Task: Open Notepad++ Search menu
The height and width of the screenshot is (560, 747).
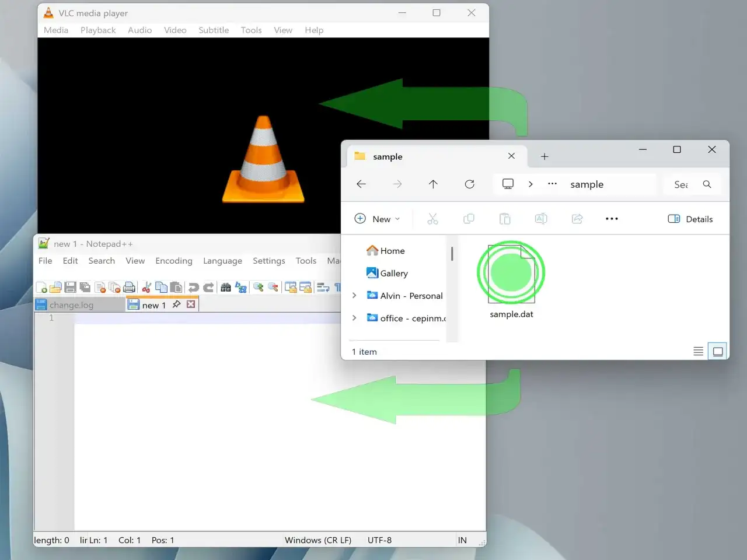Action: click(x=102, y=261)
